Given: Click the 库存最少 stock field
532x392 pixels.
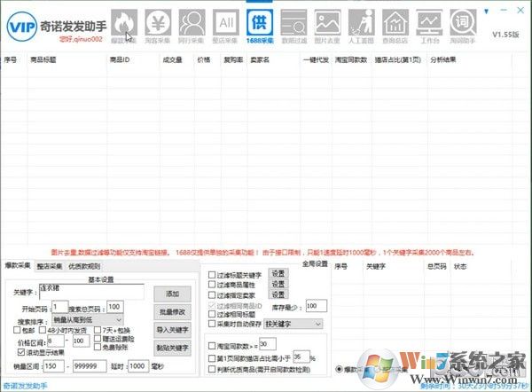Looking at the screenshot, I should [317, 306].
